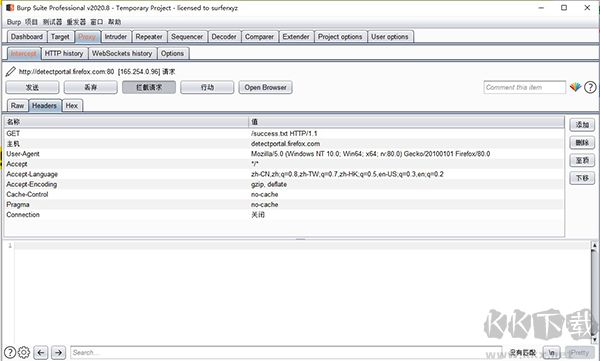Open the 测试器 menu

point(52,22)
